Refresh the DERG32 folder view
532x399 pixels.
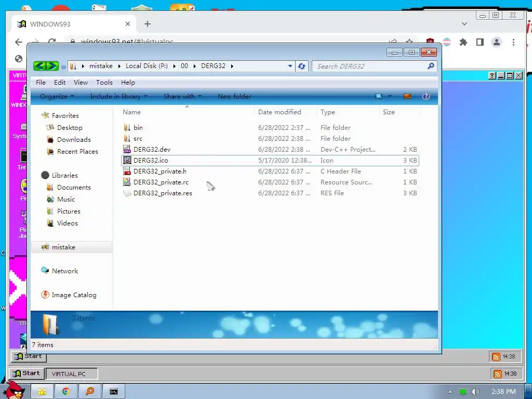pyautogui.click(x=302, y=66)
